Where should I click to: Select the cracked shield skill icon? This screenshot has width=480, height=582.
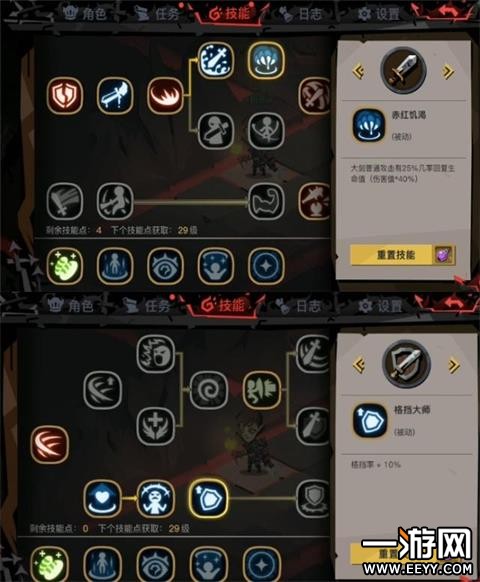(x=65, y=95)
